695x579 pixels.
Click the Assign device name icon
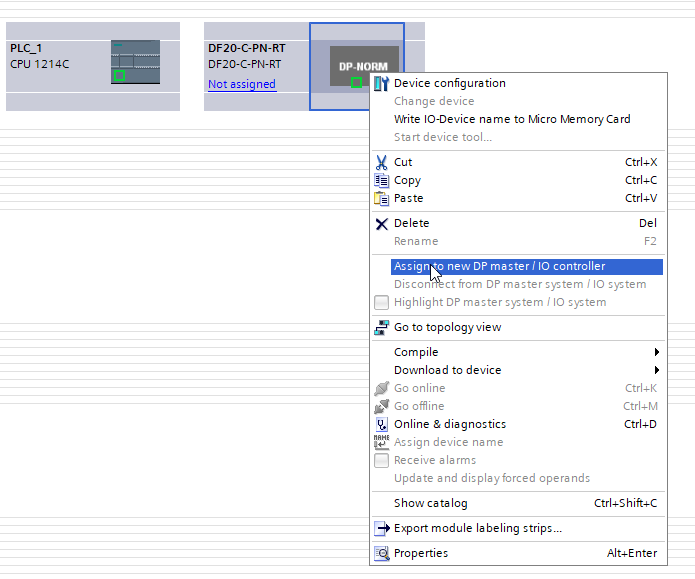click(381, 442)
